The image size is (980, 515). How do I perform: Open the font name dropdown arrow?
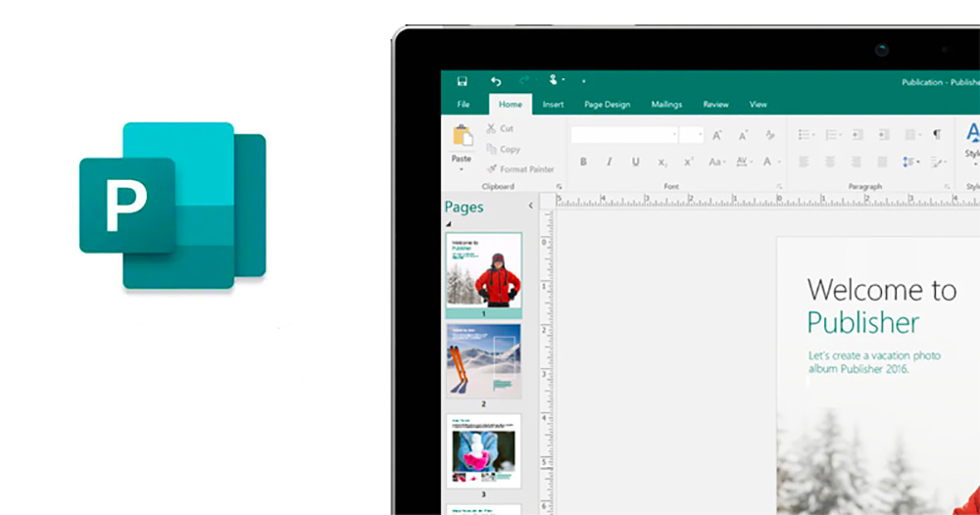(x=674, y=135)
